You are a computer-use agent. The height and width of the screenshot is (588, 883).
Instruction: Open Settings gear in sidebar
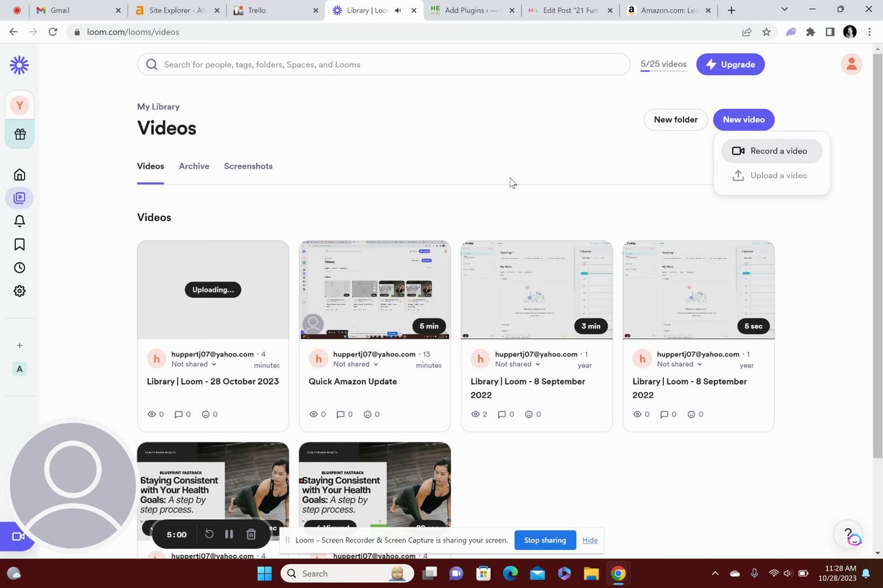point(19,291)
